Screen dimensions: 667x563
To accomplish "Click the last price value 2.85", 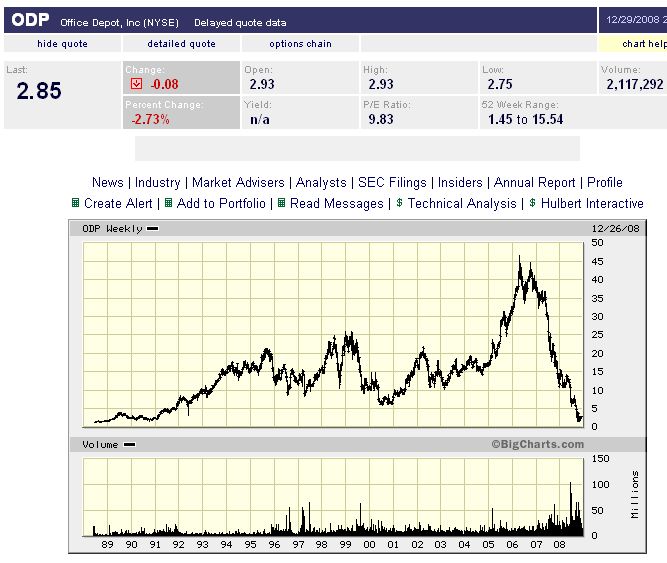I will pyautogui.click(x=39, y=91).
